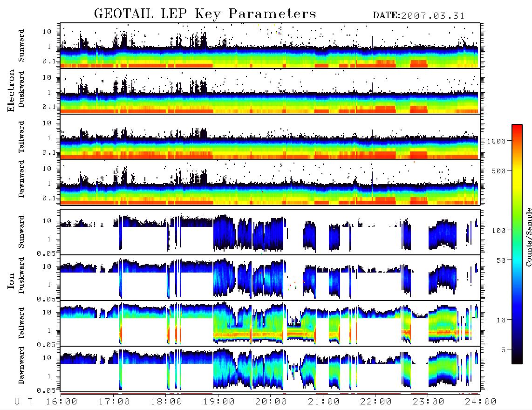Click the "Sunward" label of the Ion group
This screenshot has width=532, height=410.
coord(21,232)
